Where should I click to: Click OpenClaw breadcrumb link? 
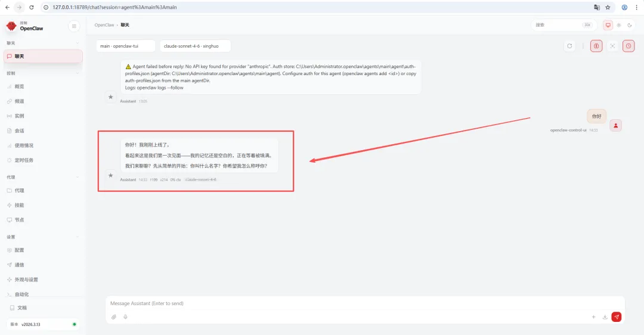(x=104, y=25)
